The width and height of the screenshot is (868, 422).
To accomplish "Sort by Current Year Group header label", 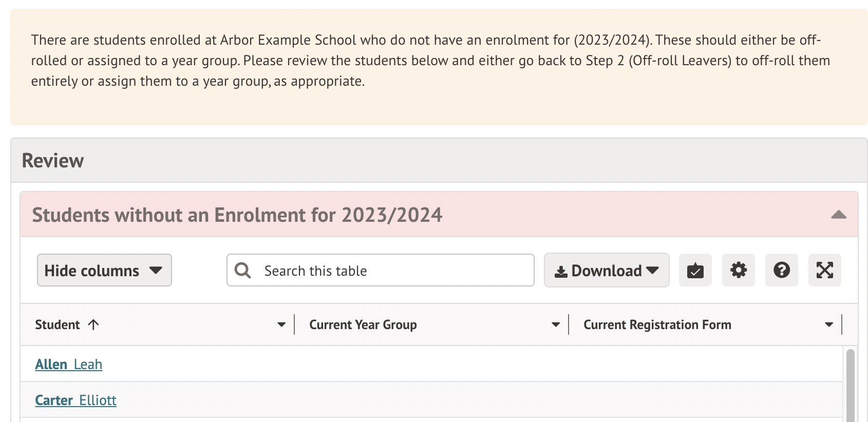I will [x=363, y=324].
